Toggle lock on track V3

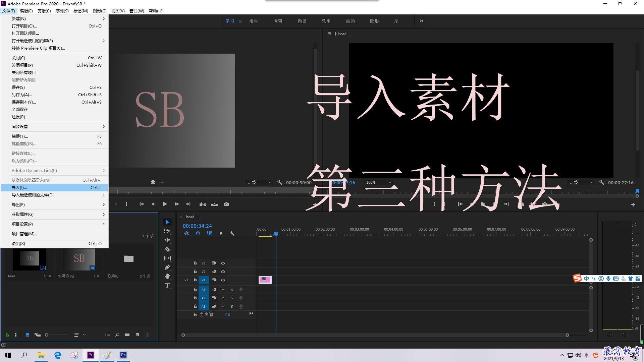click(195, 263)
